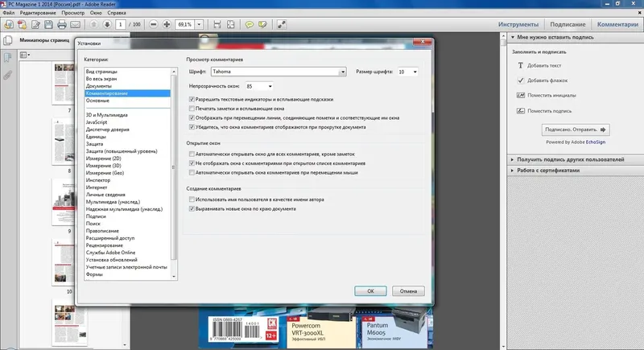The height and width of the screenshot is (350, 644).
Task: Switch to the Комментарии pane tab
Action: click(617, 25)
